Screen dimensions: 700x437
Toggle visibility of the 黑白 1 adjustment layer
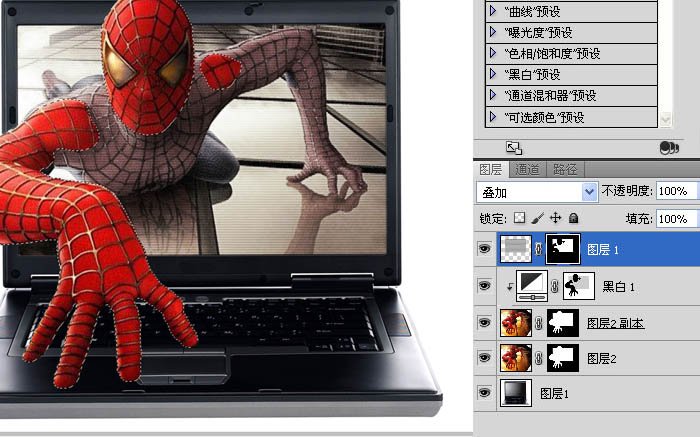(485, 286)
